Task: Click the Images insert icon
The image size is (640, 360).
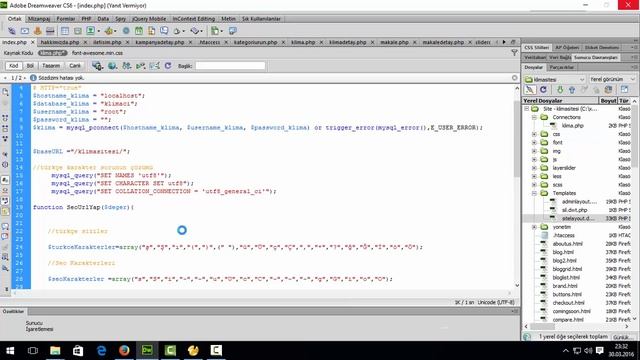Action: point(91,31)
